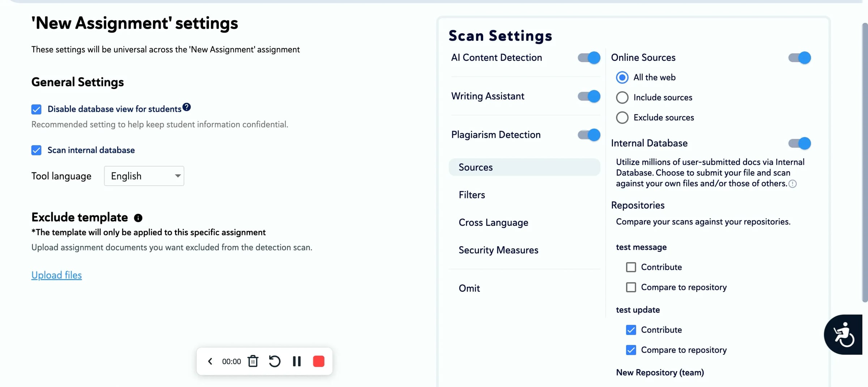
Task: Click the test update repository name
Action: (x=638, y=310)
